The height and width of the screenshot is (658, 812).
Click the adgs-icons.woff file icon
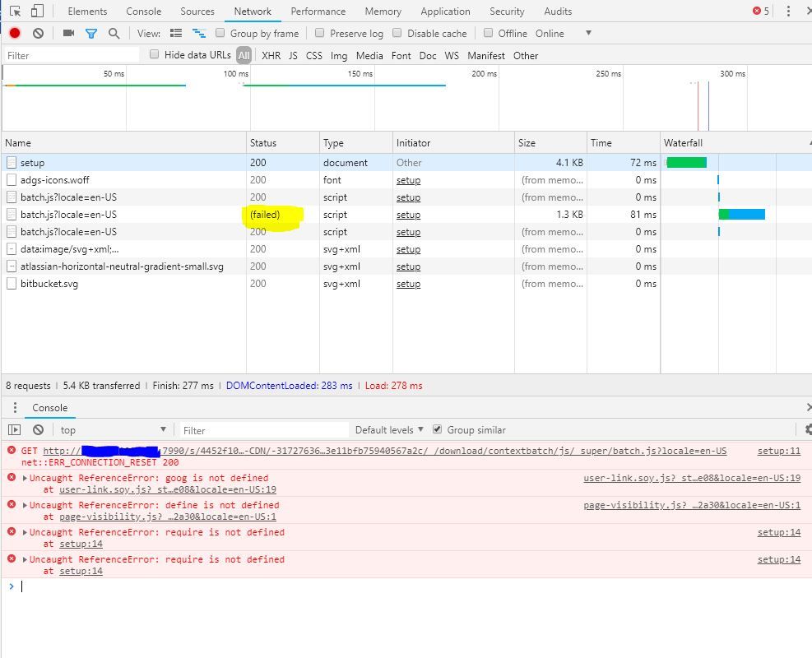click(12, 179)
